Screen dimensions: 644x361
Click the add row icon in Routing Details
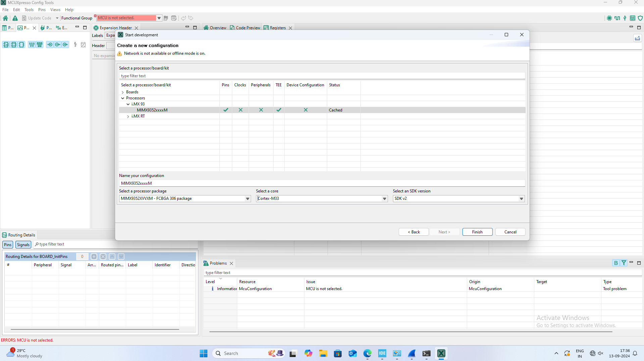click(x=94, y=257)
